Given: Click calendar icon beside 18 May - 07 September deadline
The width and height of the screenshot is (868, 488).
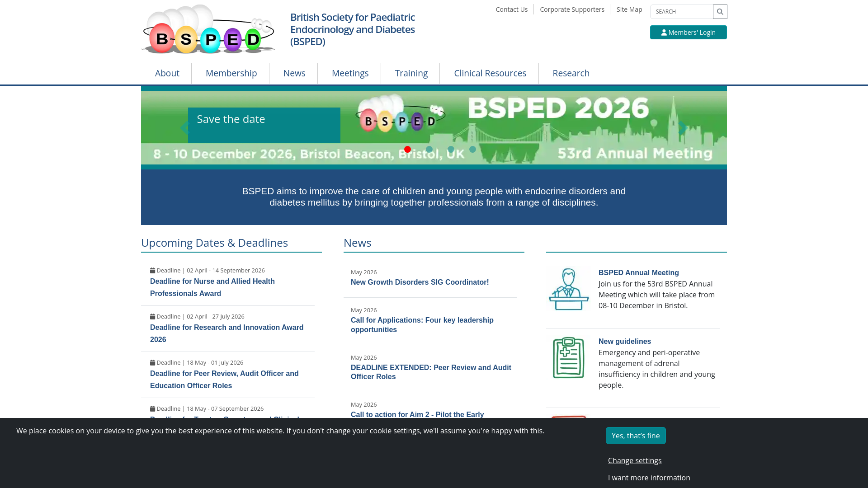Looking at the screenshot, I should point(153,409).
